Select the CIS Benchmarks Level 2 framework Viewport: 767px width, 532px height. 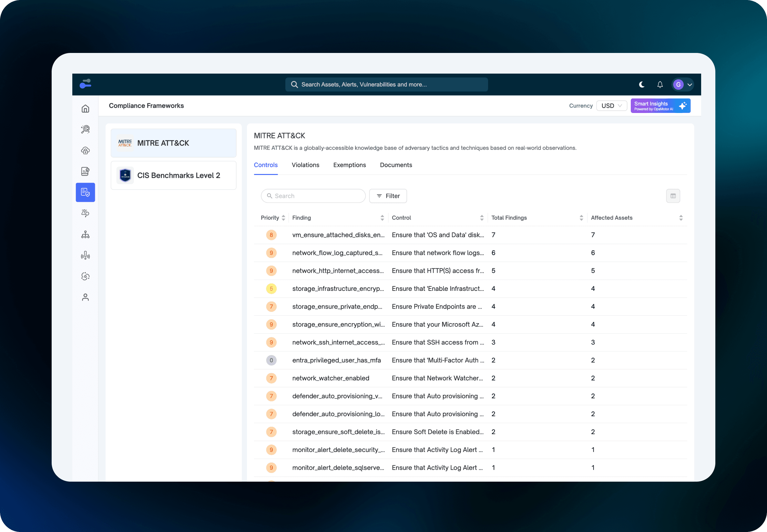[x=173, y=175]
